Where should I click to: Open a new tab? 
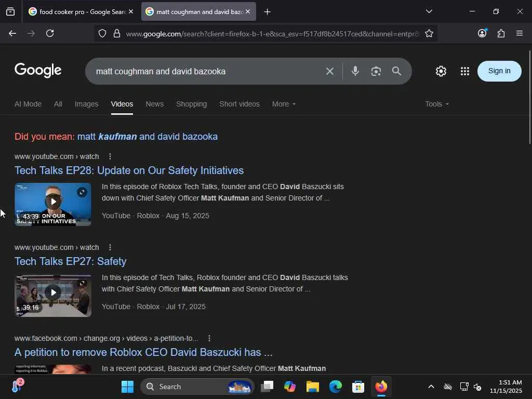click(x=267, y=12)
